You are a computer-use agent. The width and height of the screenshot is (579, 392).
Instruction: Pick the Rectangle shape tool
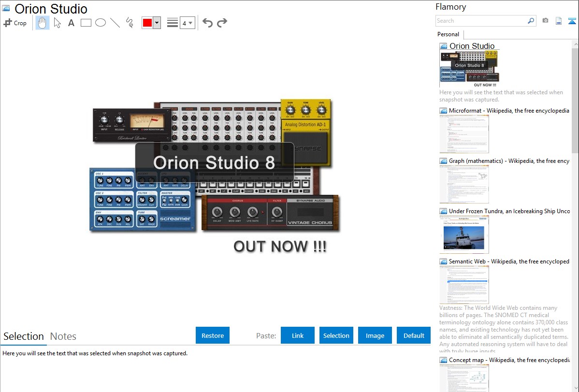pyautogui.click(x=86, y=23)
